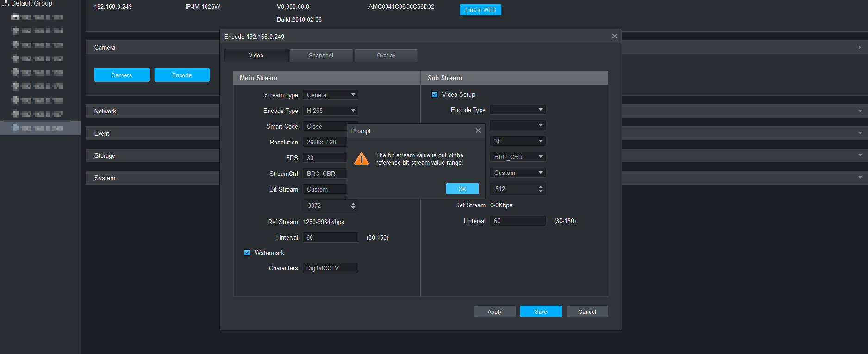
Task: Open the Stream Type dropdown showing General
Action: (331, 95)
